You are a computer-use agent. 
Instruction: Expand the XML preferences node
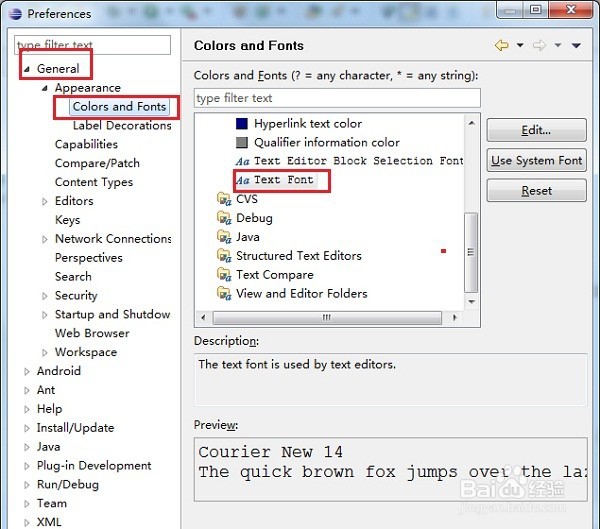coord(27,522)
